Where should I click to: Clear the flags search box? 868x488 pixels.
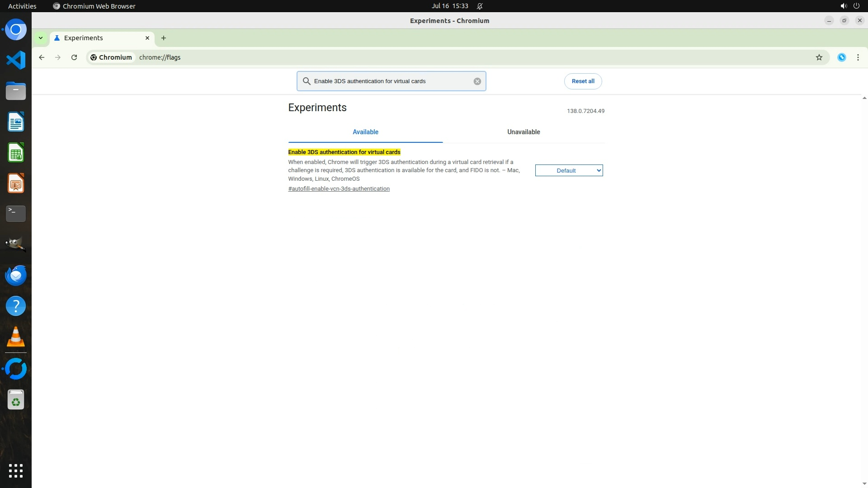[477, 81]
